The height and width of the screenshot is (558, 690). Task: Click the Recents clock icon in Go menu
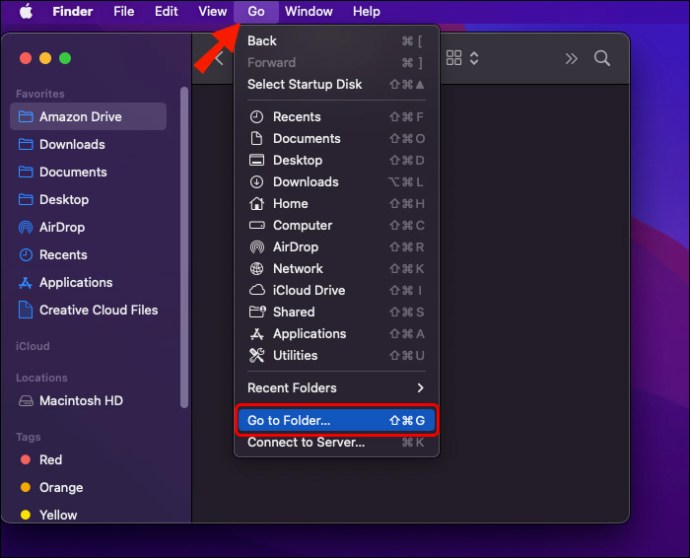257,117
